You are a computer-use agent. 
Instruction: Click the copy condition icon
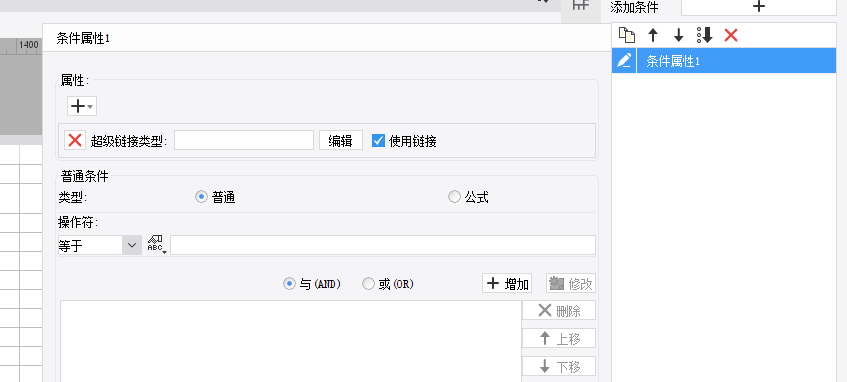pyautogui.click(x=627, y=36)
